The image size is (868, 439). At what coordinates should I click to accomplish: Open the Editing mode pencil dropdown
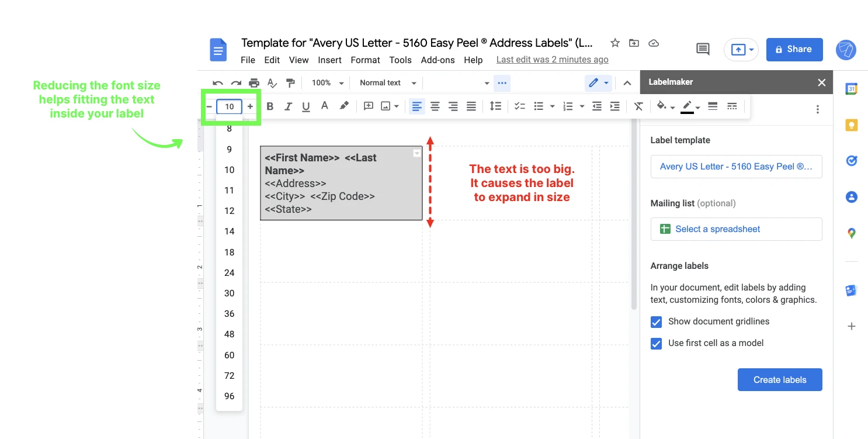(x=599, y=83)
